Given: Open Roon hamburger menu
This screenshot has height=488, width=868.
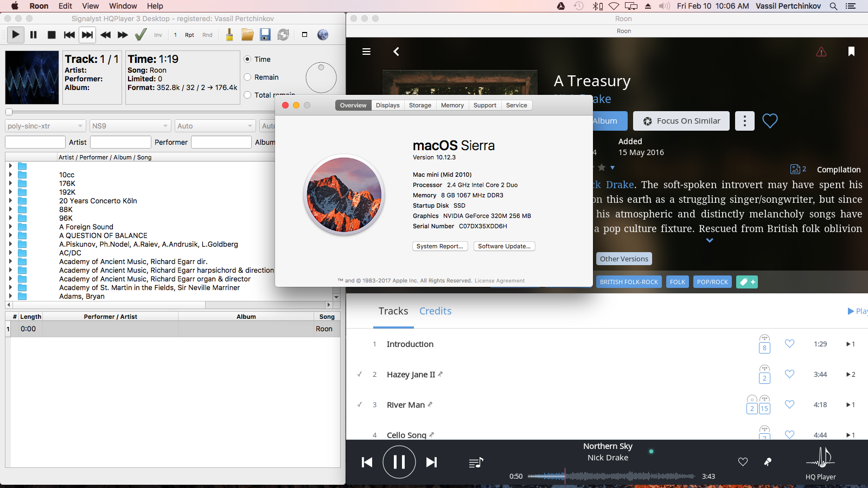Looking at the screenshot, I should [x=367, y=52].
